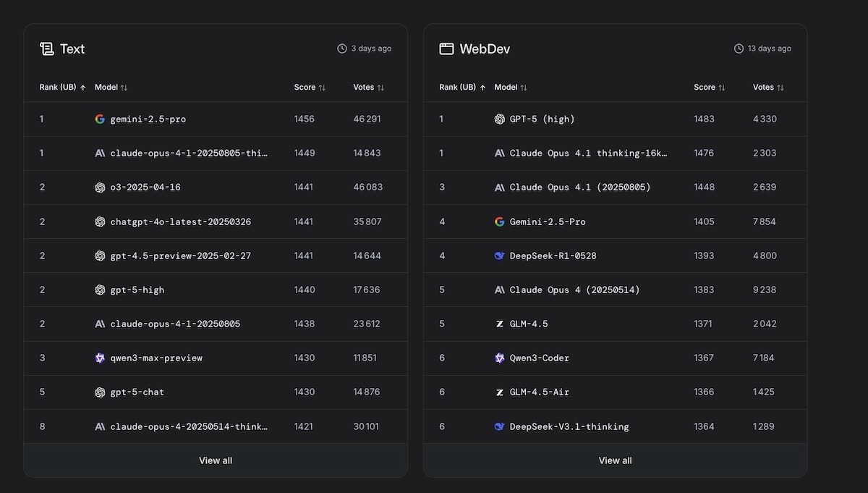Open the gpt-4.5-preview-2025-02-27 model name
Image resolution: width=868 pixels, height=493 pixels.
coord(181,256)
